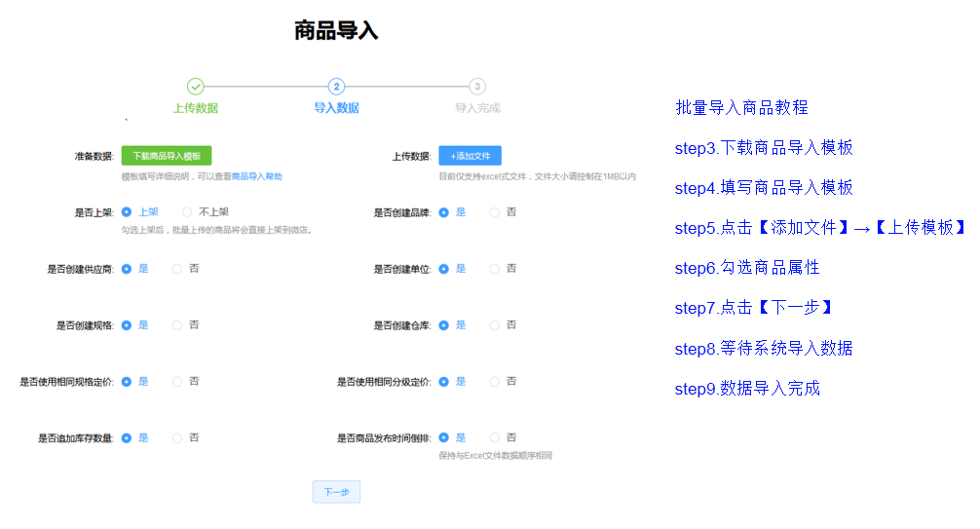The image size is (980, 529).
Task: Click the step3.下载商品导入模板 text
Action: 764,147
